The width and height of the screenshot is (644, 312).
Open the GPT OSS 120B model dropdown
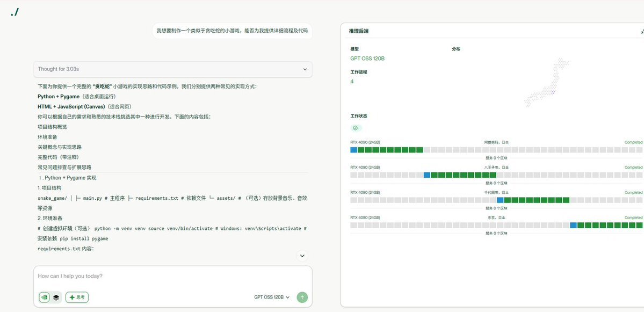tap(272, 297)
